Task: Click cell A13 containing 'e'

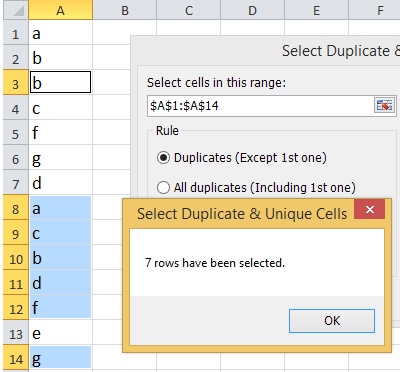Action: point(60,332)
